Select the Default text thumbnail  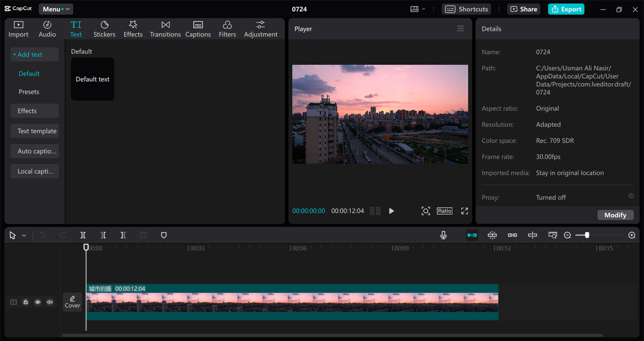click(93, 79)
